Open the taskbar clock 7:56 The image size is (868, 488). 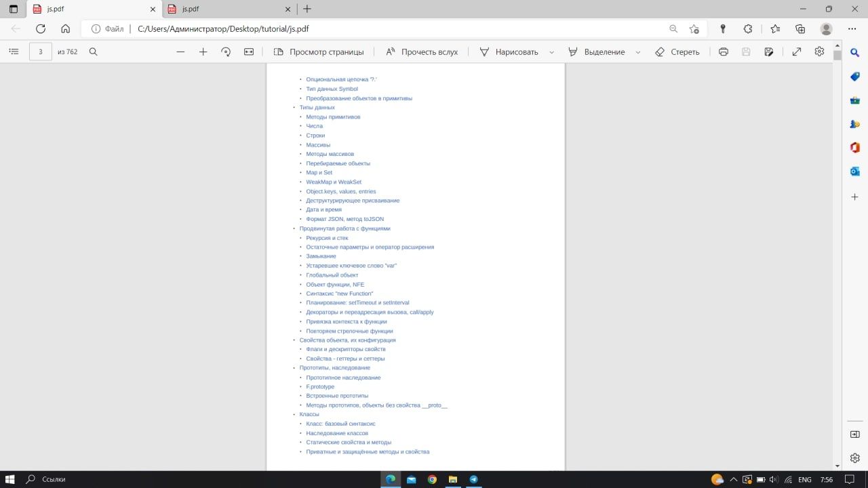click(x=827, y=479)
